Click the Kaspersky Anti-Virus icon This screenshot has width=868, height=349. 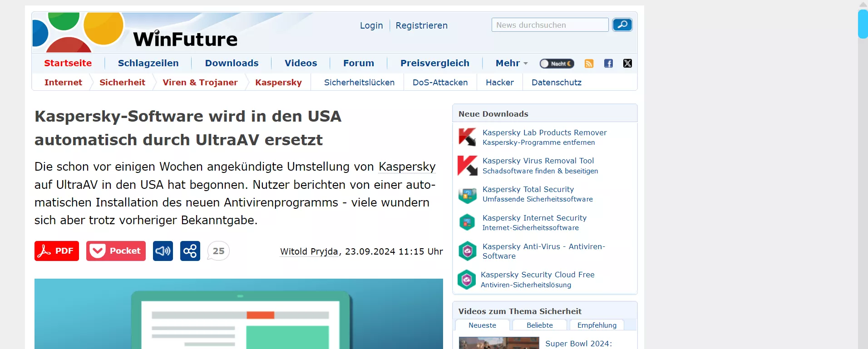[467, 251]
